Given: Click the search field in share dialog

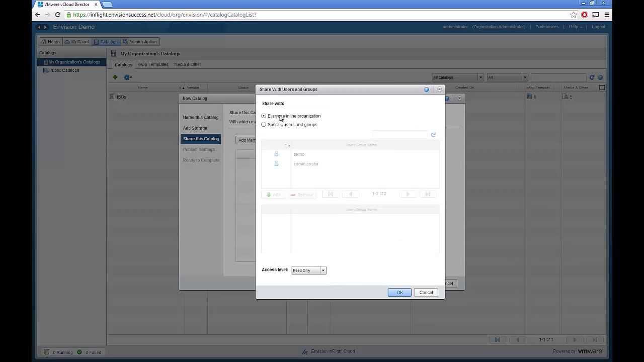Looking at the screenshot, I should pyautogui.click(x=399, y=135).
